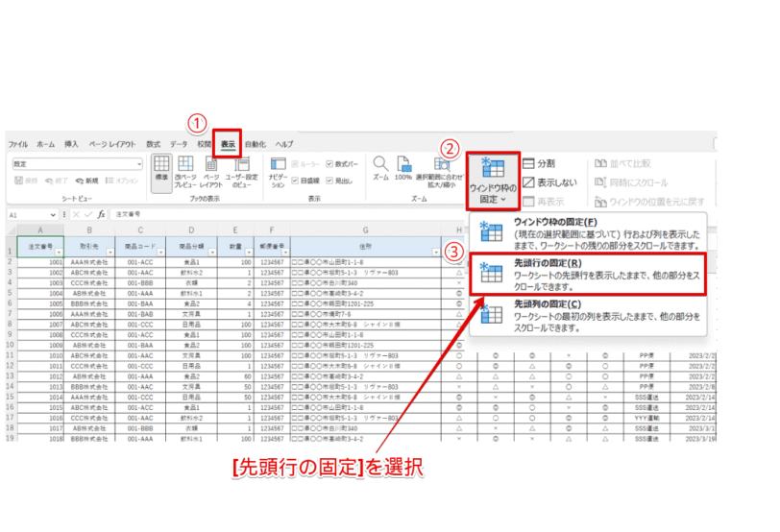This screenshot has height=532, width=780.
Task: Toggle the ルーラー ruler checkbox
Action: 295,164
